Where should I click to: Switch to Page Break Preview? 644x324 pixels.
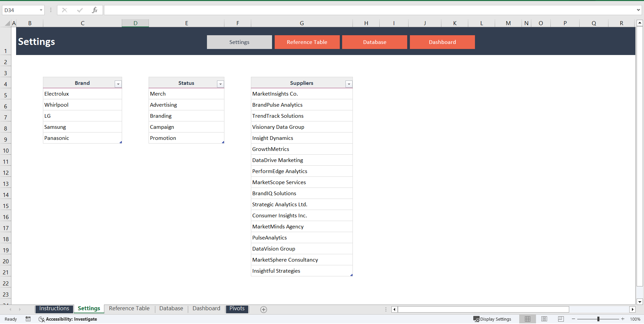(561, 319)
